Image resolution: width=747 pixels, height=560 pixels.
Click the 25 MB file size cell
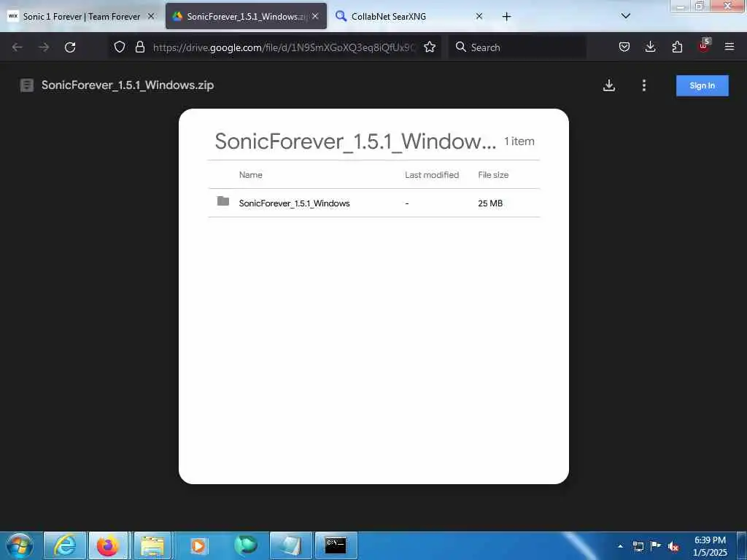[490, 203]
